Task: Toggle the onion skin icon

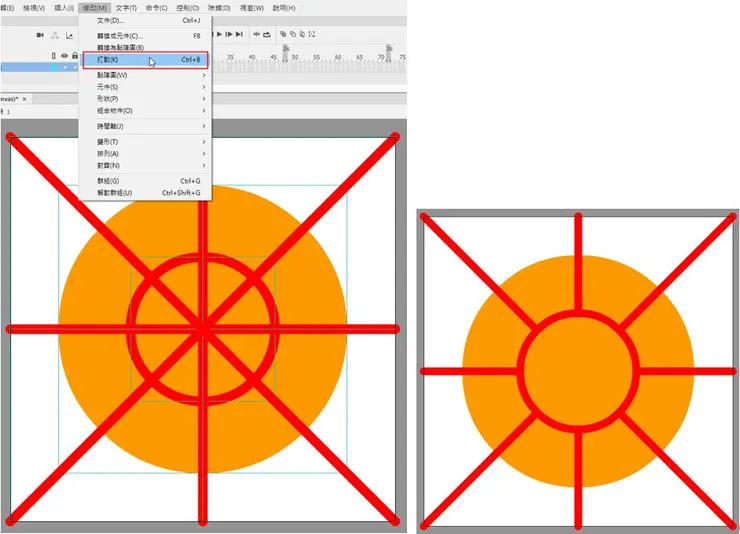Action: (x=283, y=34)
